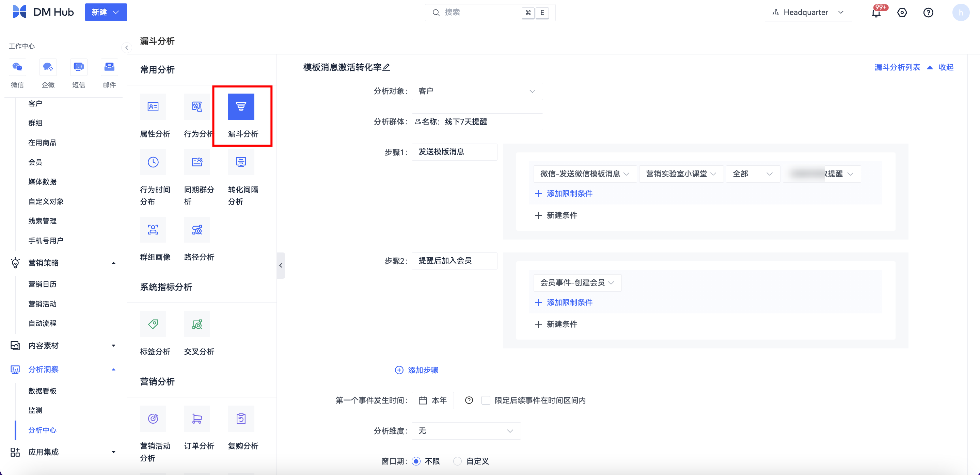Click 添加限制条件 under step 1
This screenshot has width=980, height=475.
pyautogui.click(x=564, y=193)
